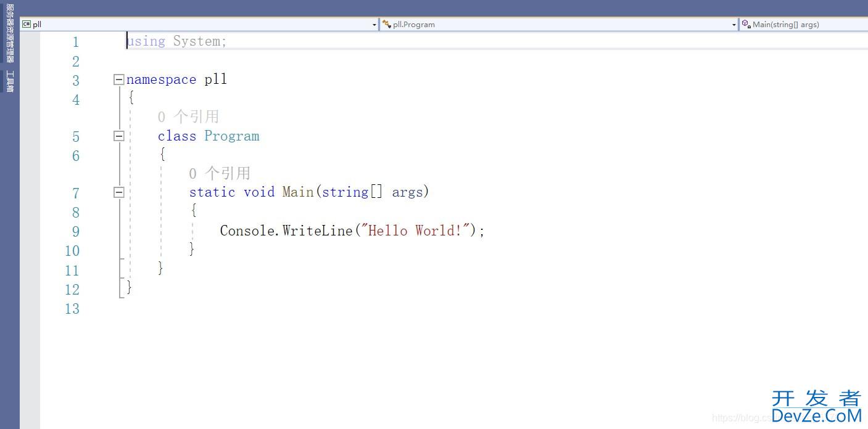
Task: Click 'Console.WriteLine' on line 9
Action: coord(287,231)
